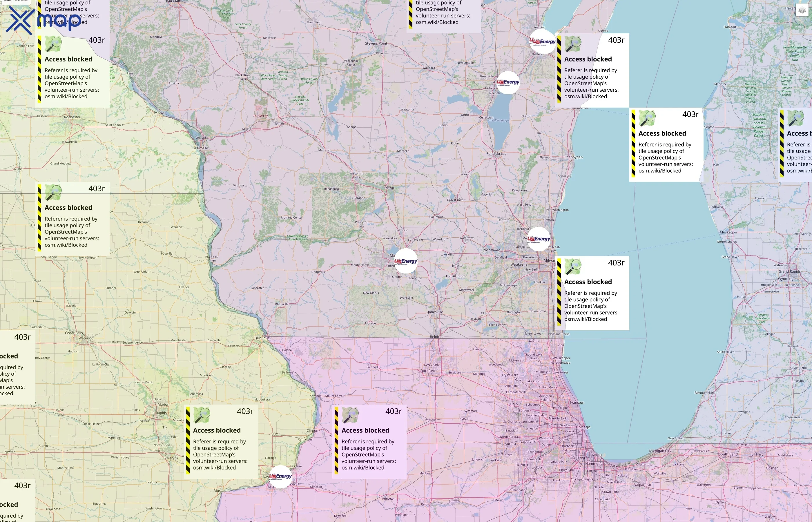This screenshot has height=522, width=812.
Task: Click the Iowa City label
Action: click(x=171, y=457)
